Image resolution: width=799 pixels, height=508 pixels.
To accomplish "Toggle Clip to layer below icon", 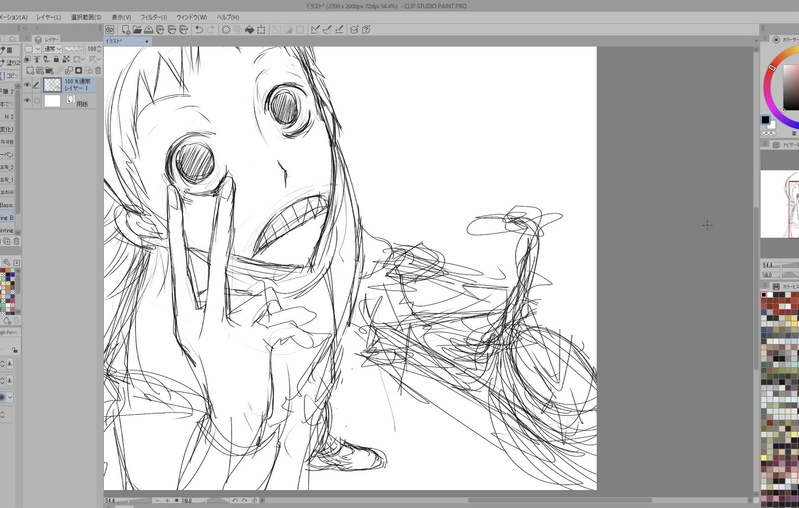I will click(27, 59).
